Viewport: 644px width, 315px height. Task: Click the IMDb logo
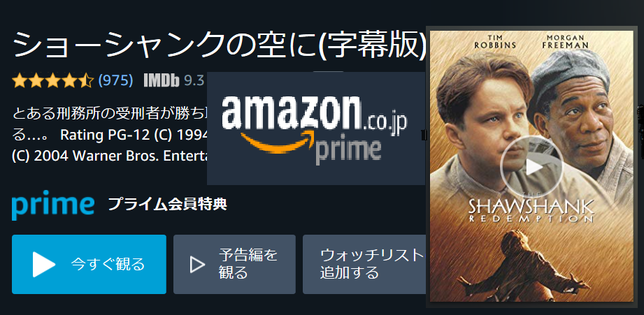162,81
